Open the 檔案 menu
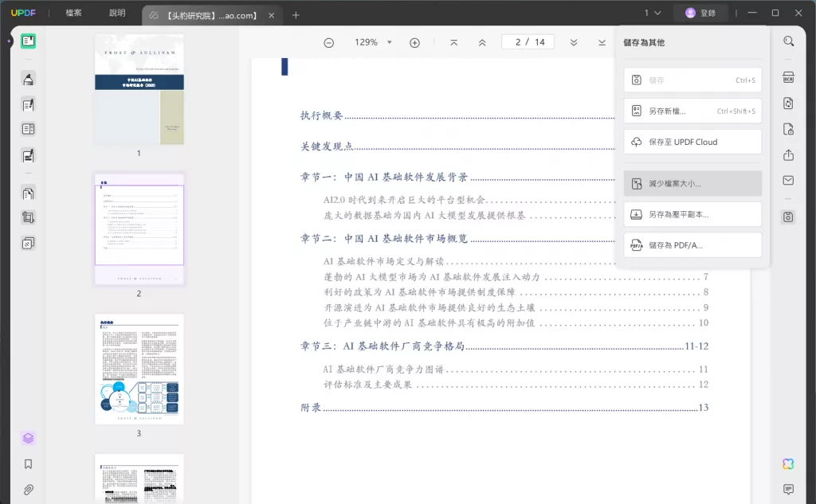Viewport: 816px width, 504px height. [73, 13]
